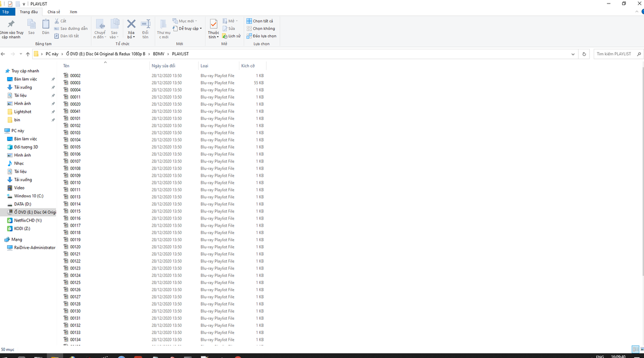Click BDMV in the breadcrumb path
Screen dimensions: 644x358
click(158, 54)
